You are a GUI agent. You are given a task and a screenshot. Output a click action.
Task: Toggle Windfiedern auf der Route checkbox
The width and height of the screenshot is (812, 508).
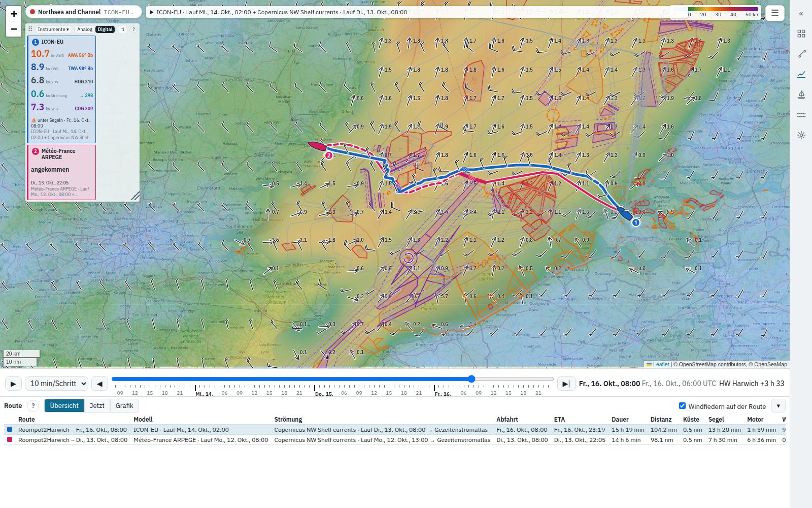pyautogui.click(x=682, y=405)
